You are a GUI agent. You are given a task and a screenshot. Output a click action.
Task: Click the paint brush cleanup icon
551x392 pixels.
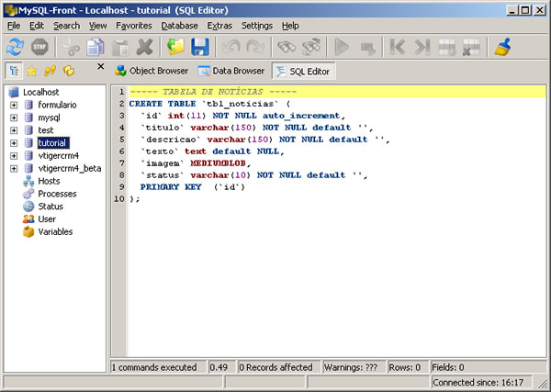tap(502, 47)
